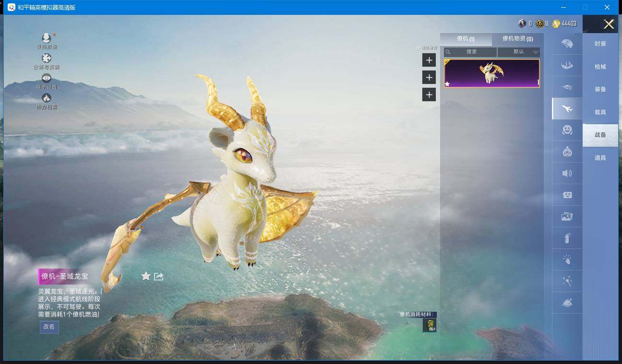Click the dark gold-ring token currency icon
This screenshot has height=364, width=622.
540,23
